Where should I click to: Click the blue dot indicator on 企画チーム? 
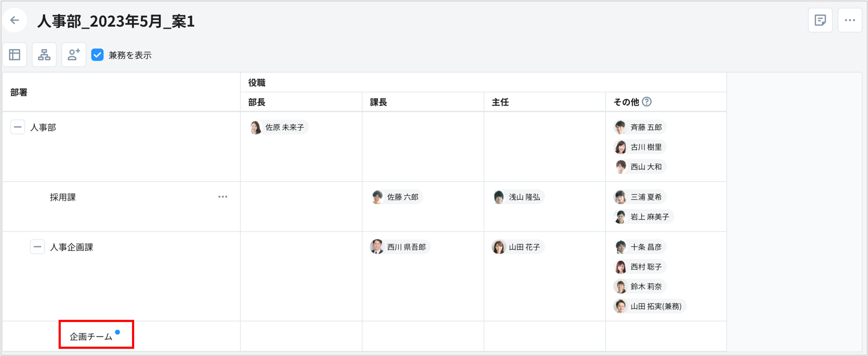click(x=118, y=332)
